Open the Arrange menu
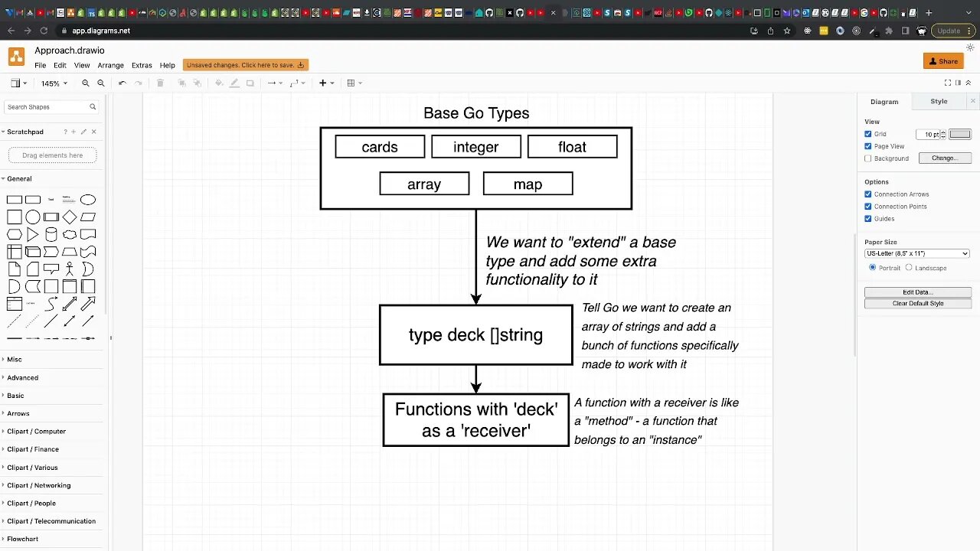The height and width of the screenshot is (551, 980). 110,66
